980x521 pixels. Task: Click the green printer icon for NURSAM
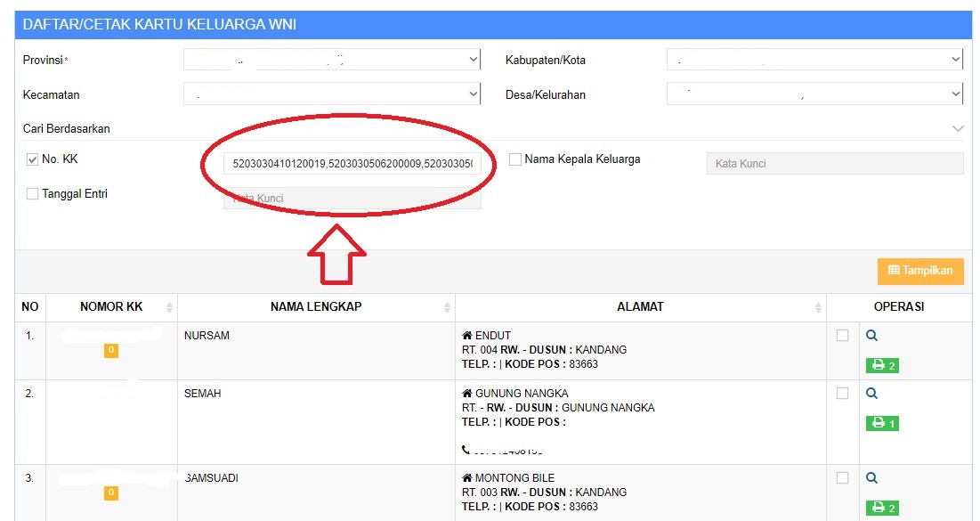point(881,365)
